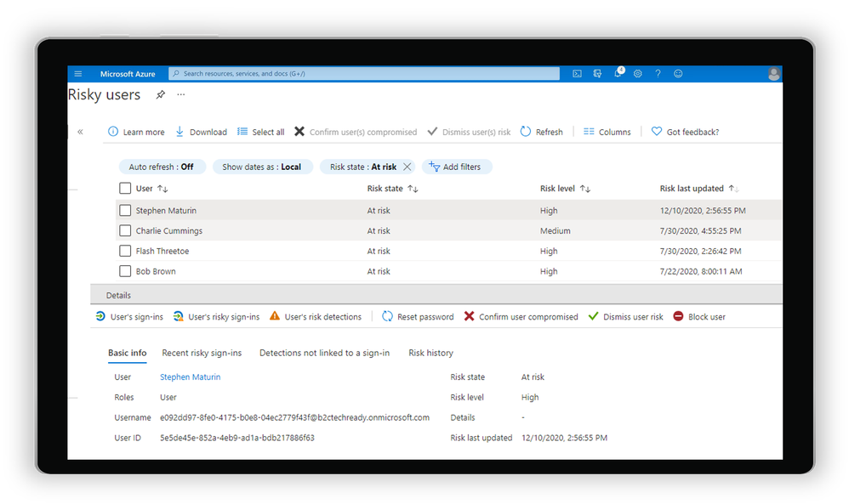Open the notifications bell
Image resolution: width=849 pixels, height=504 pixels.
[x=618, y=73]
